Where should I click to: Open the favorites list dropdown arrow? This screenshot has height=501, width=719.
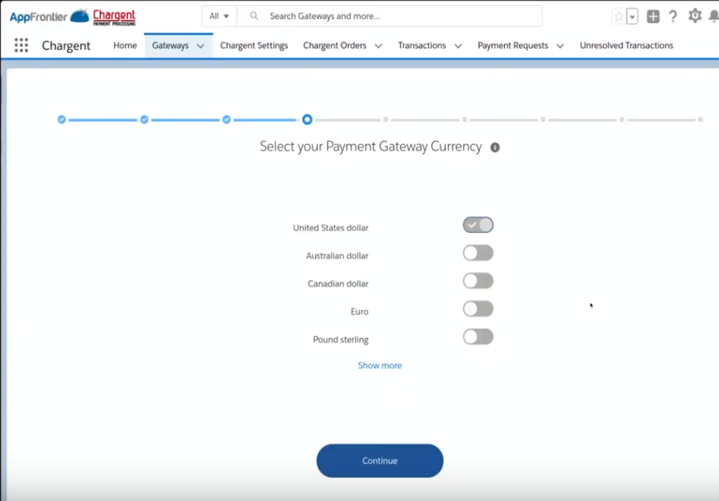click(632, 17)
